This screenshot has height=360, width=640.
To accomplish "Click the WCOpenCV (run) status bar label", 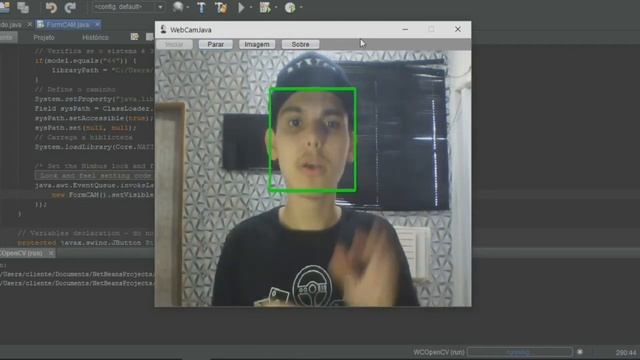I will [x=439, y=352].
